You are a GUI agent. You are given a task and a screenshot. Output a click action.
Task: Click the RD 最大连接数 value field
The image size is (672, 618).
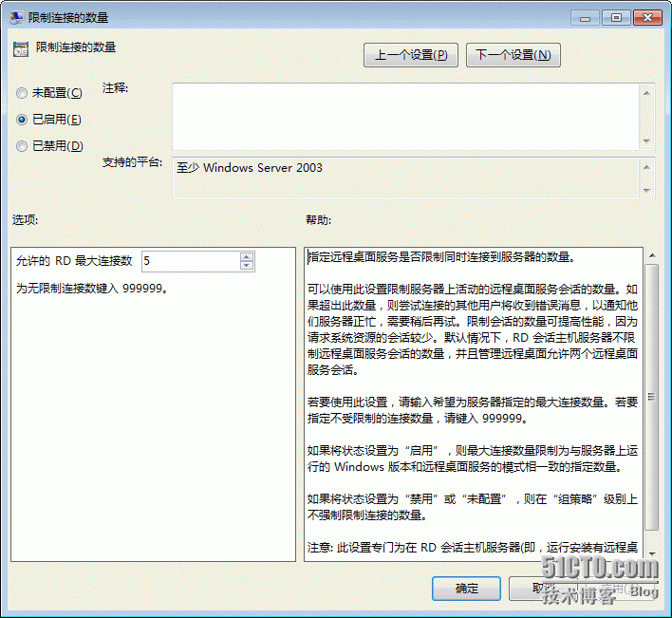[x=191, y=261]
